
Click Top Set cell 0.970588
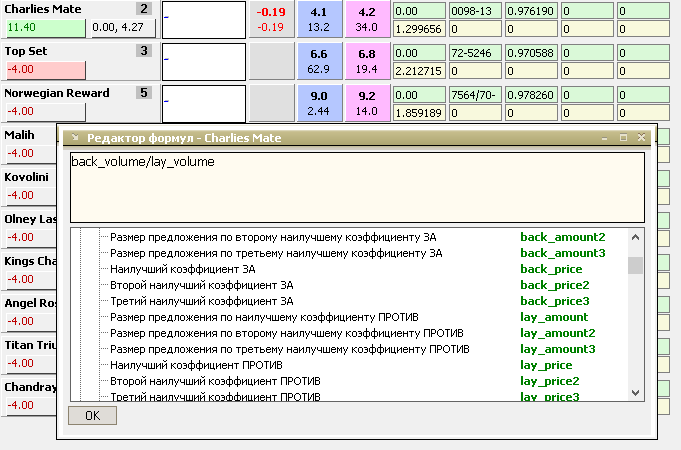point(531,53)
